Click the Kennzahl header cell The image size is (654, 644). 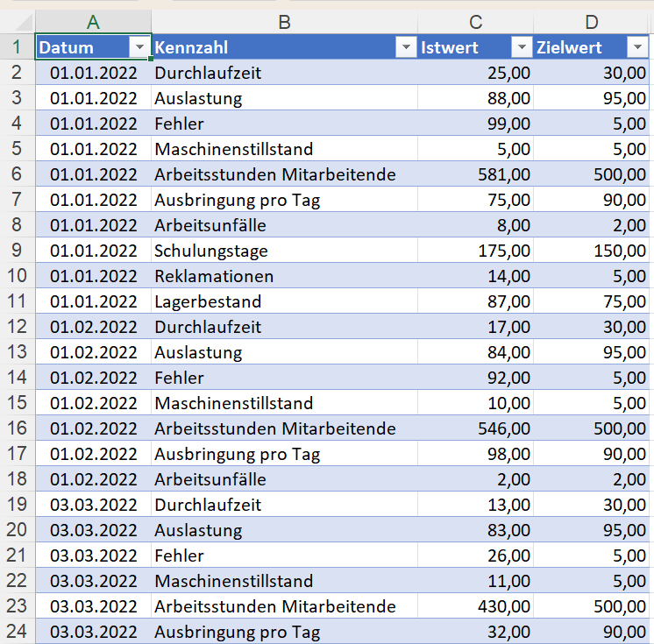coord(284,47)
